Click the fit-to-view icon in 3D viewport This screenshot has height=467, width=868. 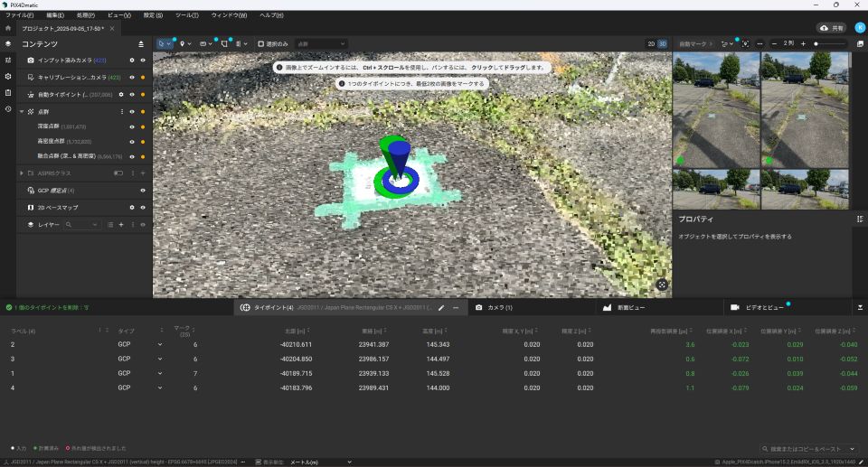pyautogui.click(x=662, y=285)
